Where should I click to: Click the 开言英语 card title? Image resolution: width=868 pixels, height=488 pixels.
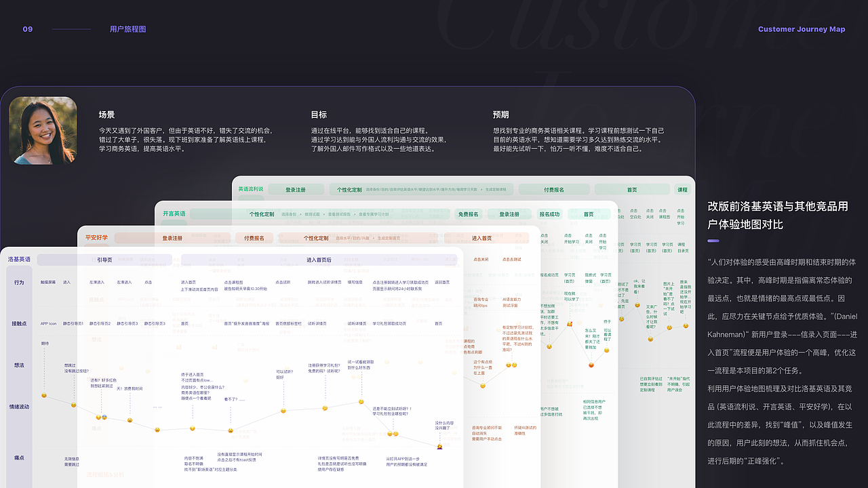point(174,213)
